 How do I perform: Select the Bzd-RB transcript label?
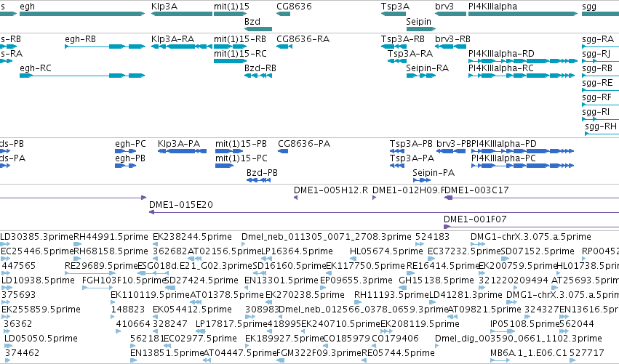pyautogui.click(x=260, y=68)
